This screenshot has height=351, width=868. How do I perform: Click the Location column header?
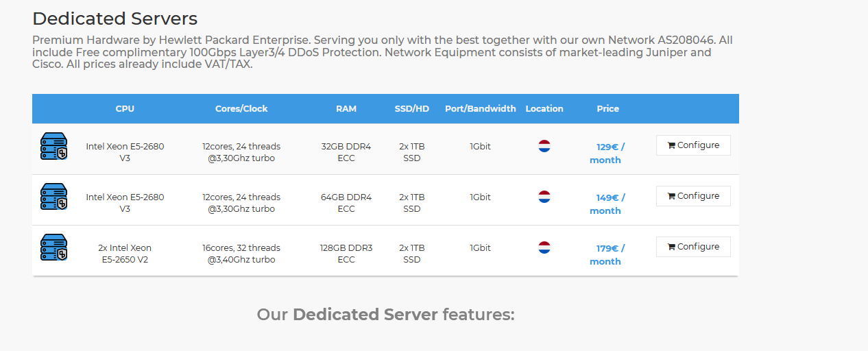pyautogui.click(x=544, y=108)
